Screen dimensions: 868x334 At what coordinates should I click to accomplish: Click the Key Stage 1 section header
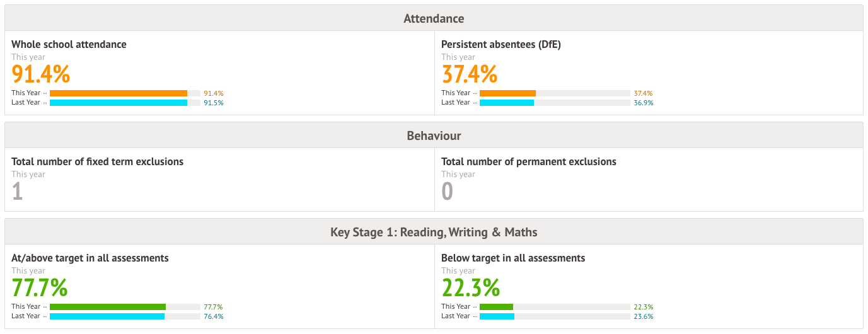point(434,232)
